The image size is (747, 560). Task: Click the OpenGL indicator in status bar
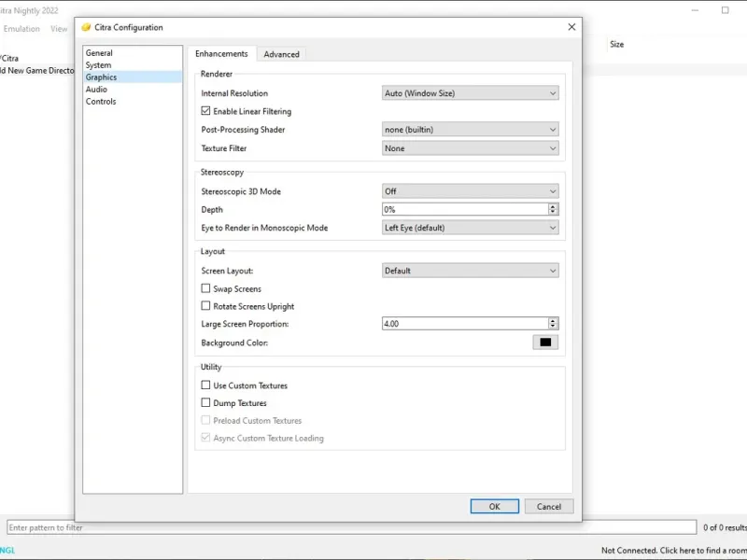click(7, 551)
